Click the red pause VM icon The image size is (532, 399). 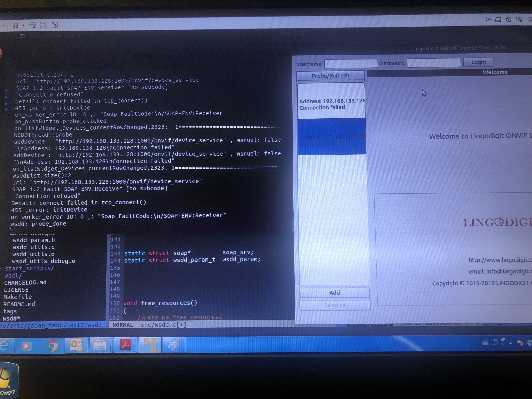pos(16,25)
